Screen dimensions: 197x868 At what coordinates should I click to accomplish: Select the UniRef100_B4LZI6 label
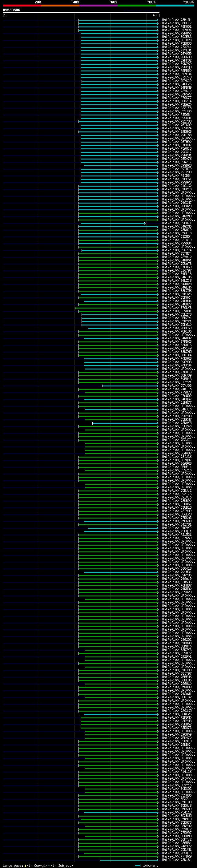(x=177, y=281)
